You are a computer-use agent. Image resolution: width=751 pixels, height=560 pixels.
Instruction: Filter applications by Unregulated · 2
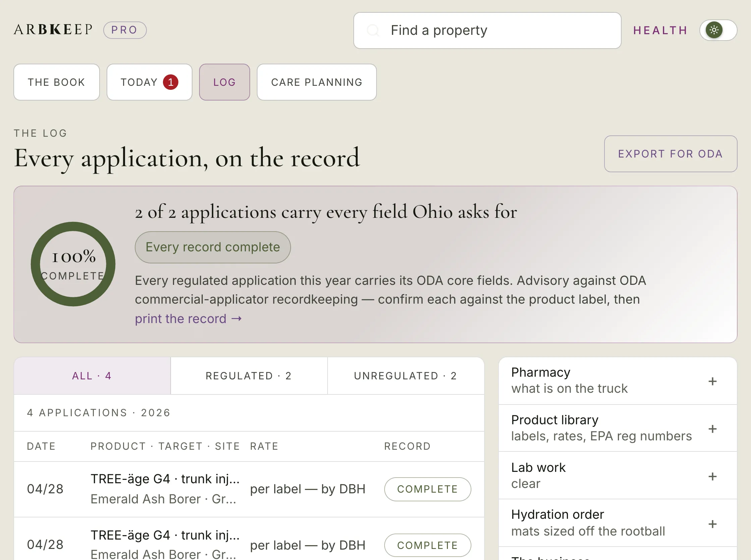tap(405, 376)
